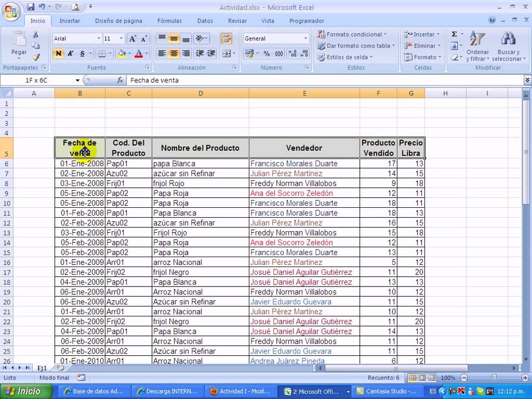Open the Arial font name dropdown
This screenshot has height=399, width=532.
tap(99, 38)
